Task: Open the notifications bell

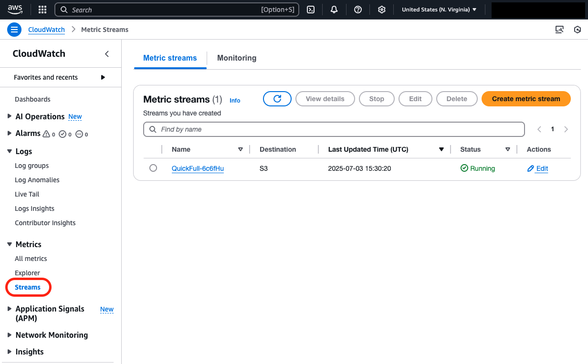Action: (334, 10)
